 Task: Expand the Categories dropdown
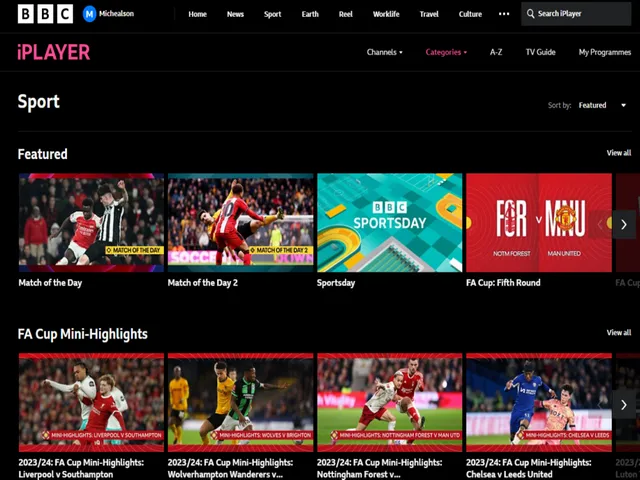445,52
